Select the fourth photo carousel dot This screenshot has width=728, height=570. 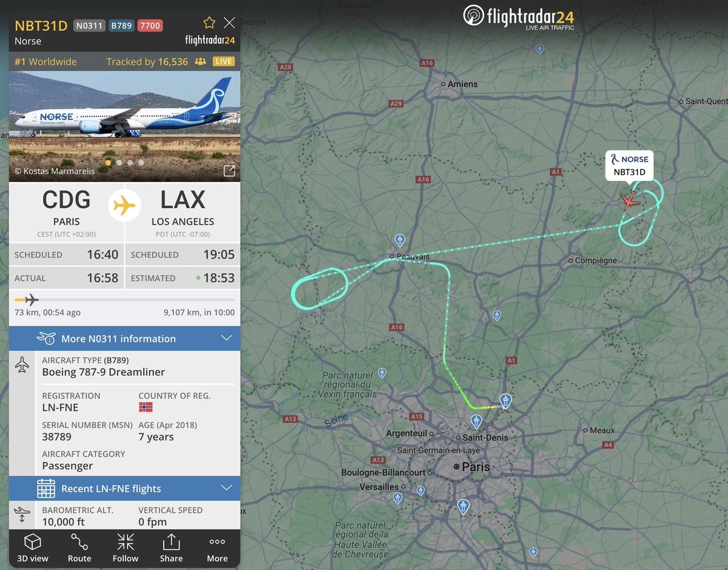click(x=141, y=163)
